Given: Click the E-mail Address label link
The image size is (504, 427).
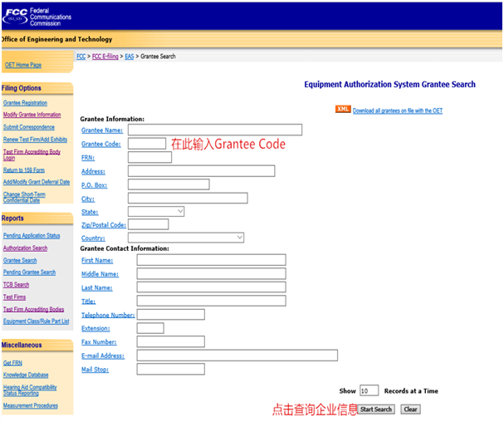Looking at the screenshot, I should [x=103, y=356].
